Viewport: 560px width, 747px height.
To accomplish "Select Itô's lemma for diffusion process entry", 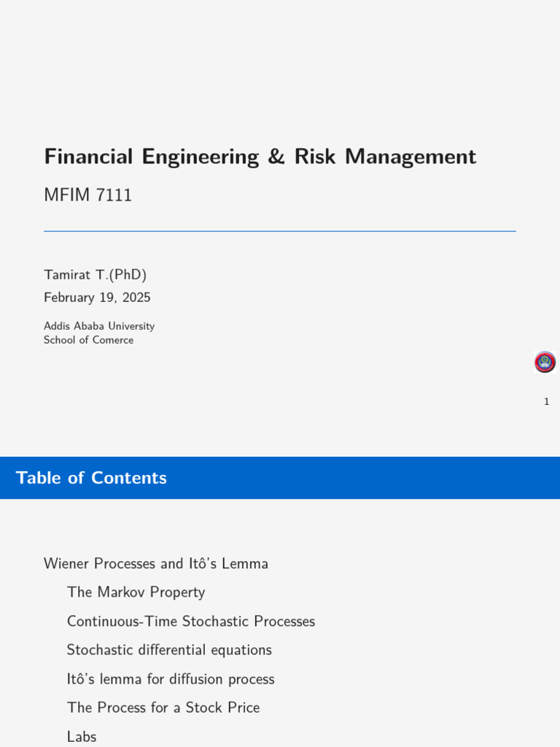I will (171, 679).
